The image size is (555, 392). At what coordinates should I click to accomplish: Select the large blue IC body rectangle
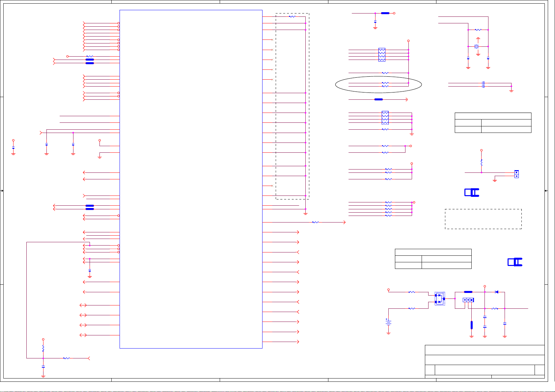(x=191, y=179)
